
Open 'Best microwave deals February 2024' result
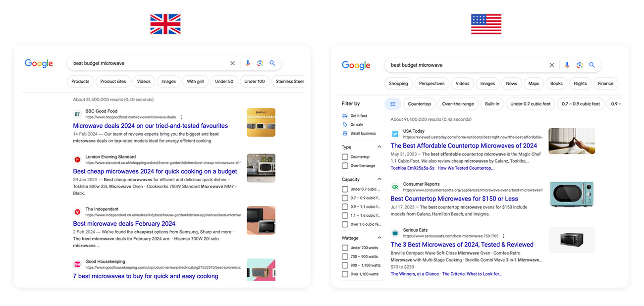click(124, 224)
